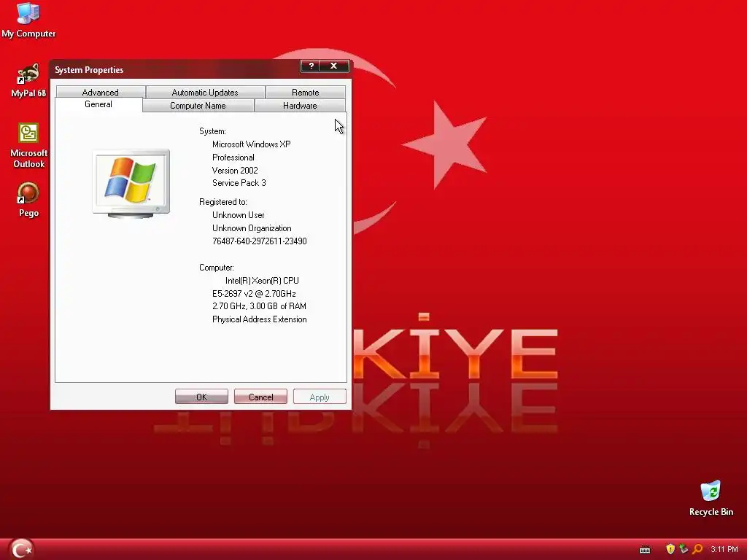Click the "Registered to:" label
Image resolution: width=747 pixels, height=560 pixels.
point(223,202)
